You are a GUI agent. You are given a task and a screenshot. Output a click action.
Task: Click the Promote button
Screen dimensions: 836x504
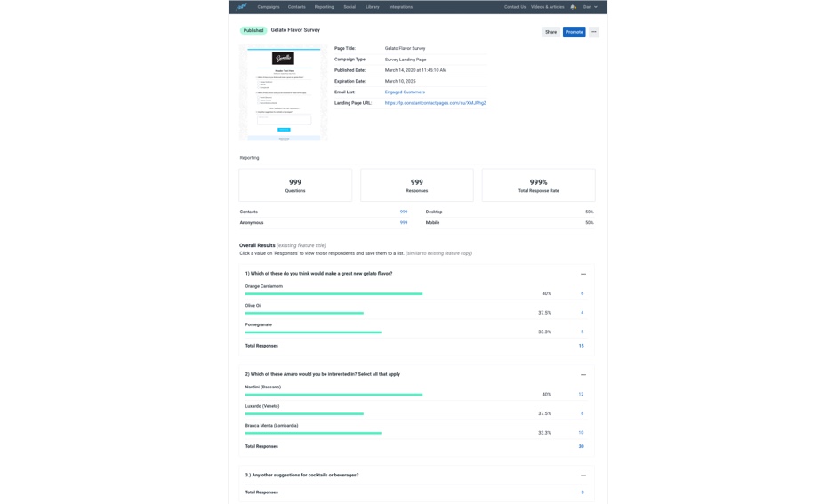pyautogui.click(x=574, y=32)
